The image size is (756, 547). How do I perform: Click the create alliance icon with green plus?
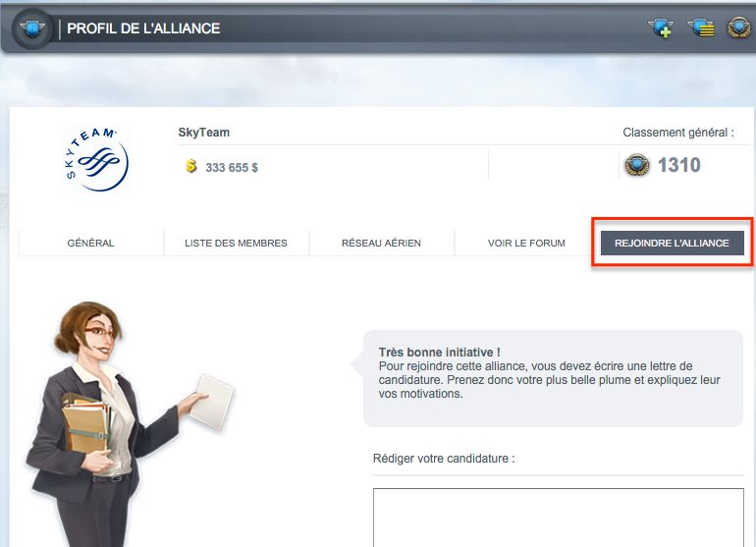(x=661, y=27)
